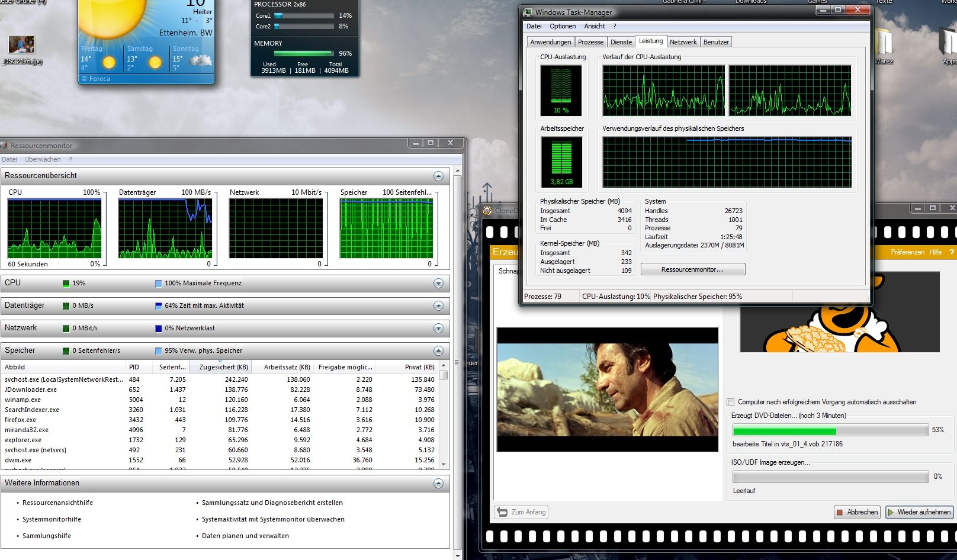Click Systemaktivität mit Systemmonitor überwachen link

(x=273, y=519)
